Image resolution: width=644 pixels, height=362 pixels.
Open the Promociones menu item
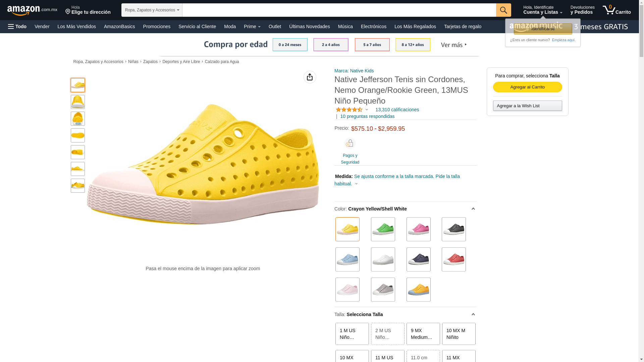[x=157, y=26]
